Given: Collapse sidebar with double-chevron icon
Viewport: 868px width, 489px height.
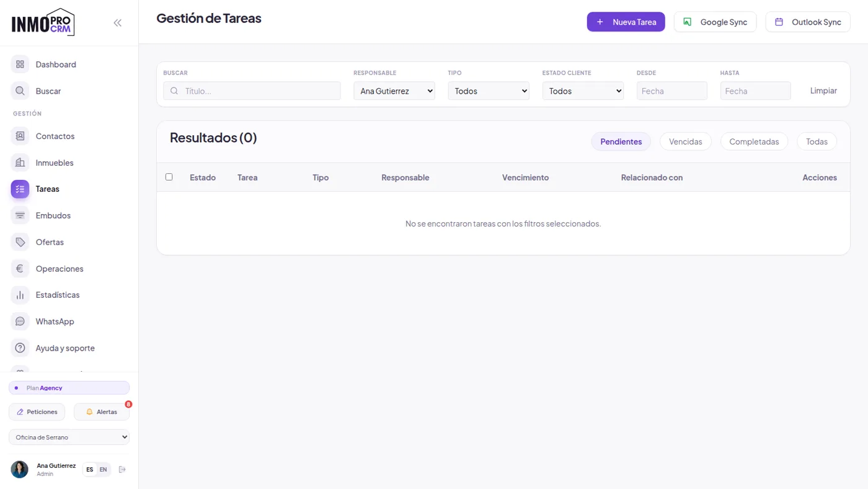Looking at the screenshot, I should [117, 23].
